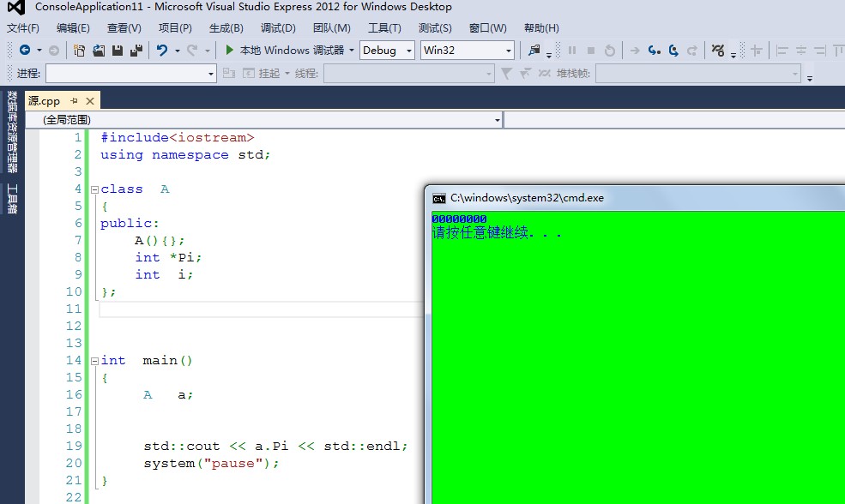Image resolution: width=845 pixels, height=504 pixels.
Task: Collapse the main function code block
Action: coord(94,361)
